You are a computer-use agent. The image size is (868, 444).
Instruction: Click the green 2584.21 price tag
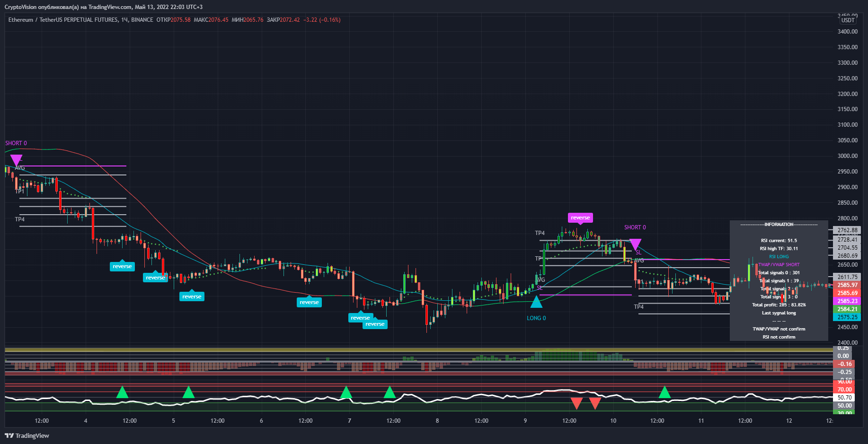coord(847,309)
